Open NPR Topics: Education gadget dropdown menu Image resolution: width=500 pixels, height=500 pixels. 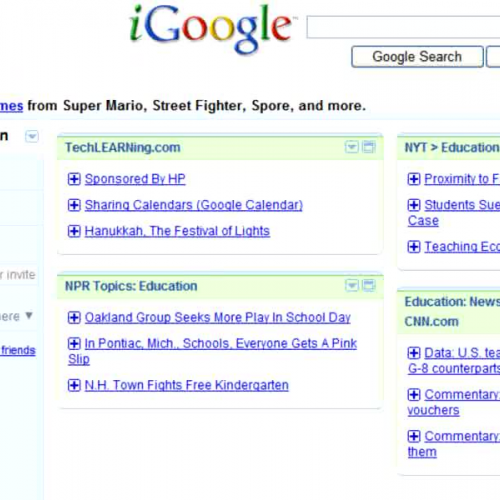(352, 285)
